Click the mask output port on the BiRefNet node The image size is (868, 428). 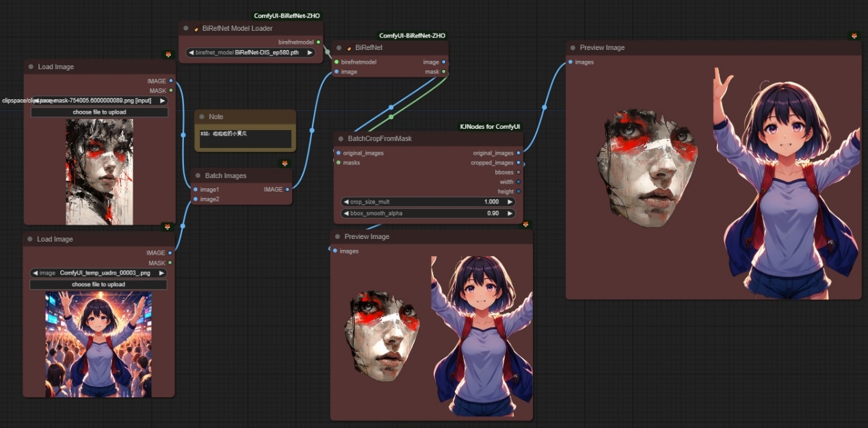click(444, 71)
